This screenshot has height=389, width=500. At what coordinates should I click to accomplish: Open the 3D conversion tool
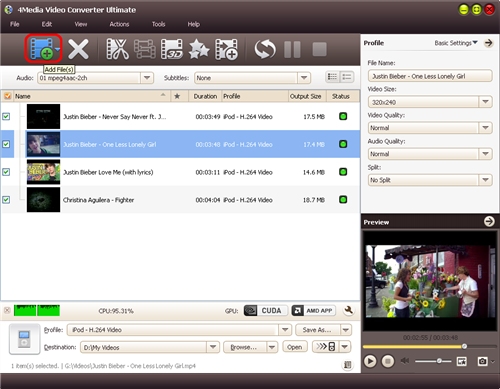172,49
